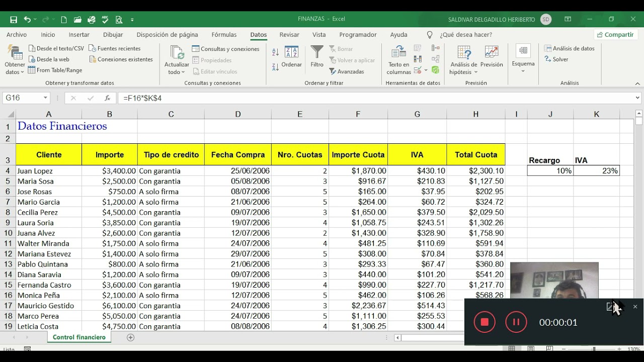
Task: Stop the screen recording
Action: pos(485,322)
